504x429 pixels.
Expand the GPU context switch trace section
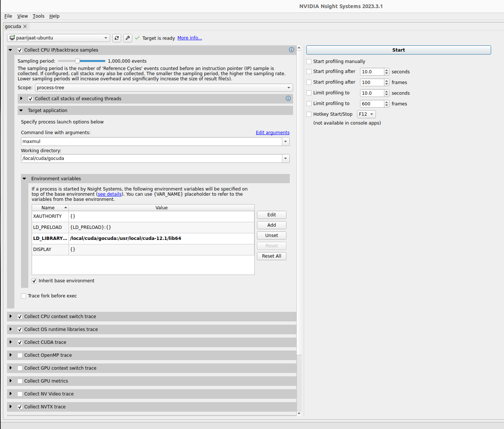click(11, 368)
